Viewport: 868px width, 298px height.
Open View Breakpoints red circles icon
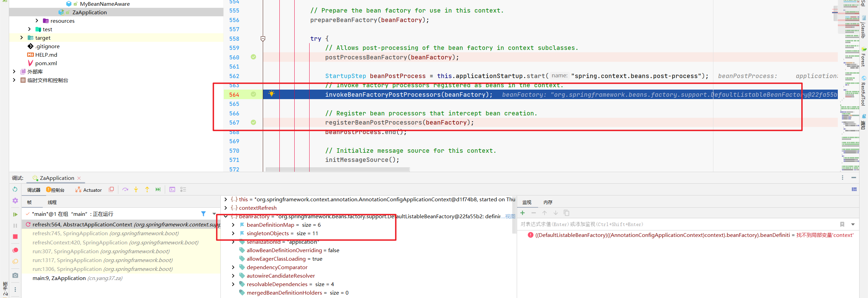15,250
